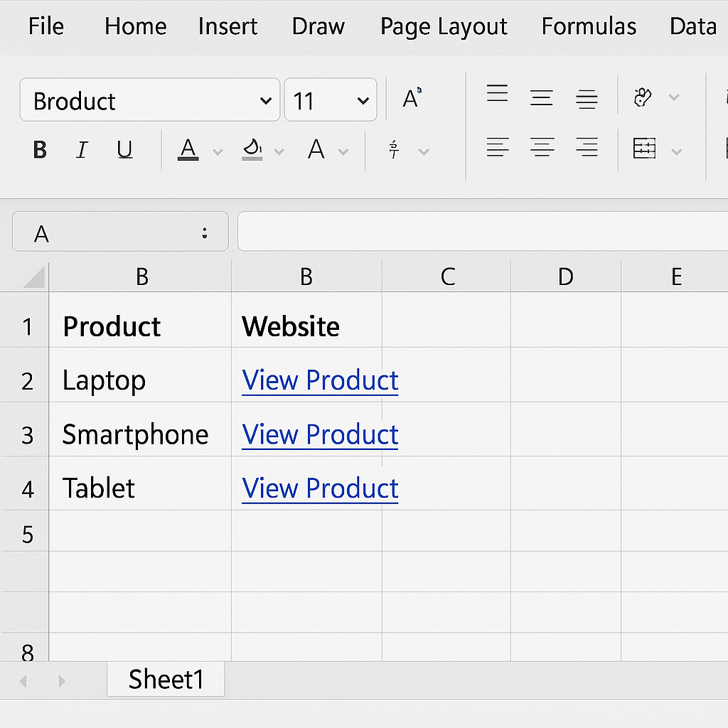This screenshot has width=728, height=728.
Task: Click the Tablet row View Product link
Action: click(320, 489)
